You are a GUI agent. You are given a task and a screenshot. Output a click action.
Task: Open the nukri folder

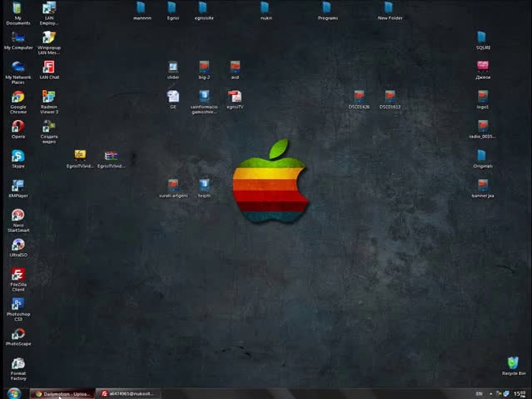(265, 11)
